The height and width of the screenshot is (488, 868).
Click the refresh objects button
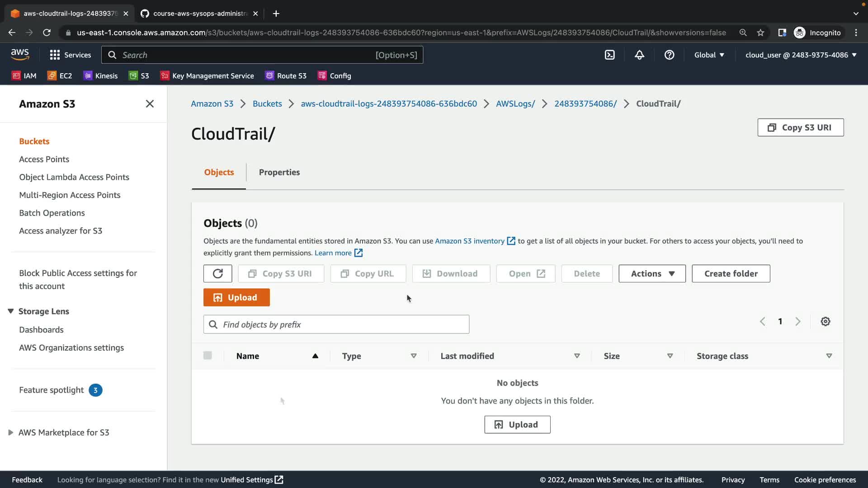click(217, 274)
